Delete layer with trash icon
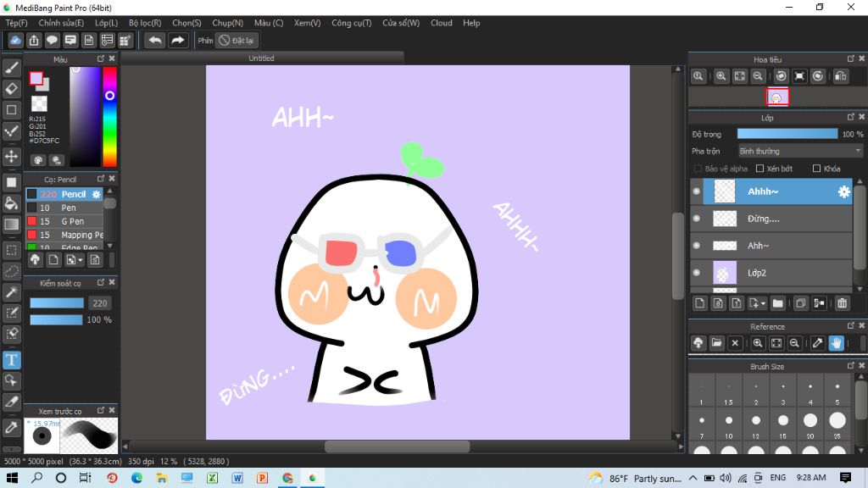The image size is (868, 488). coord(842,303)
